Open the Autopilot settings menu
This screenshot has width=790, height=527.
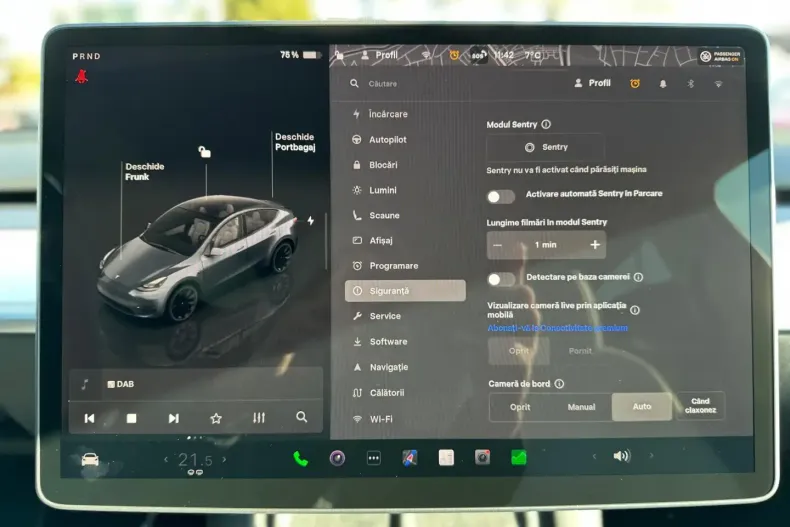coord(379,140)
